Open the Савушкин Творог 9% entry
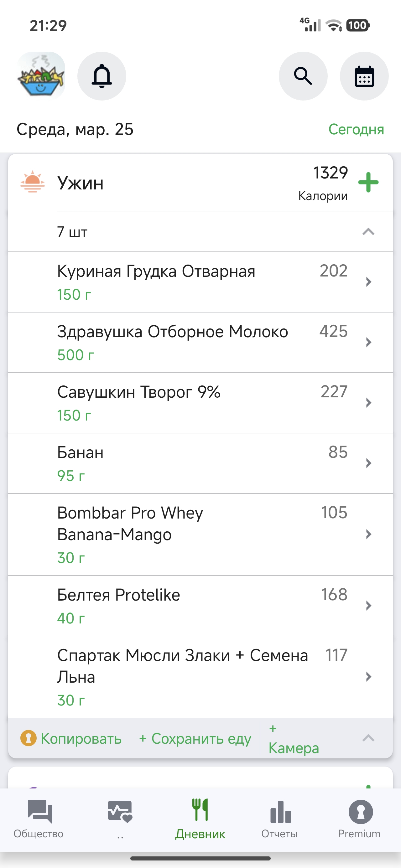Image resolution: width=401 pixels, height=868 pixels. [x=200, y=403]
